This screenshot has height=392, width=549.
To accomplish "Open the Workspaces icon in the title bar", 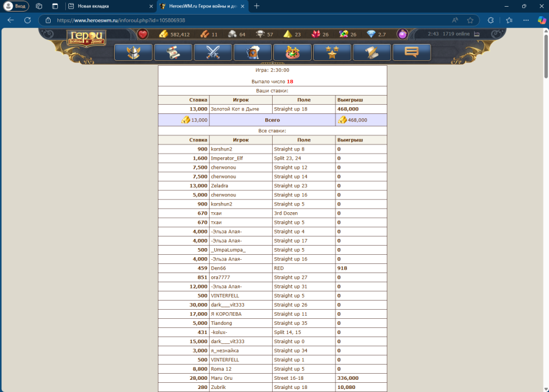I will tap(39, 6).
